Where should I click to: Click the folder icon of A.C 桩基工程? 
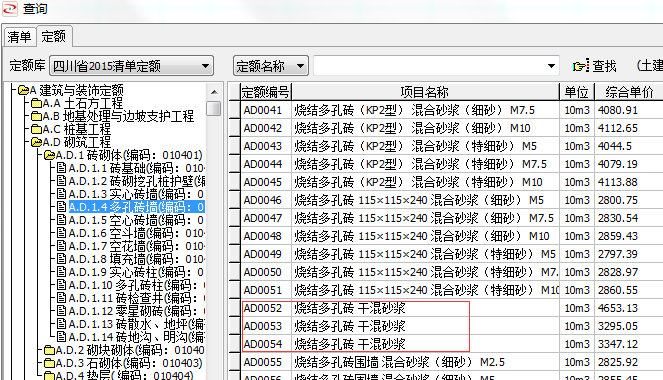click(36, 129)
